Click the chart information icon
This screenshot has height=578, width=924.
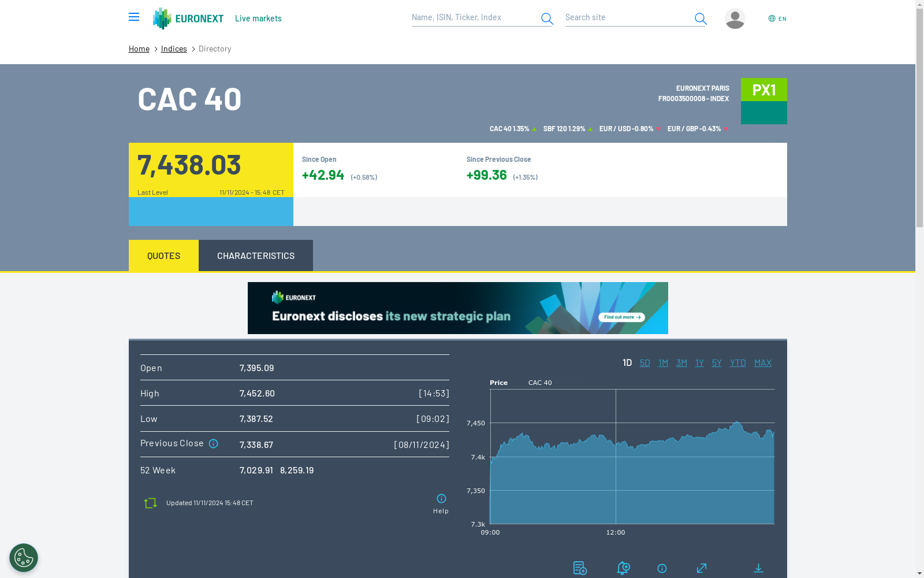662,569
